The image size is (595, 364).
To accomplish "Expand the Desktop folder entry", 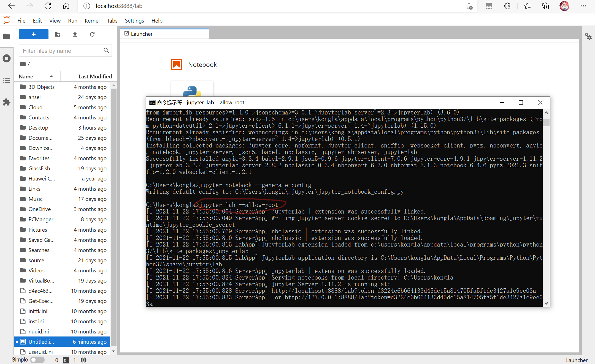I will click(x=38, y=127).
